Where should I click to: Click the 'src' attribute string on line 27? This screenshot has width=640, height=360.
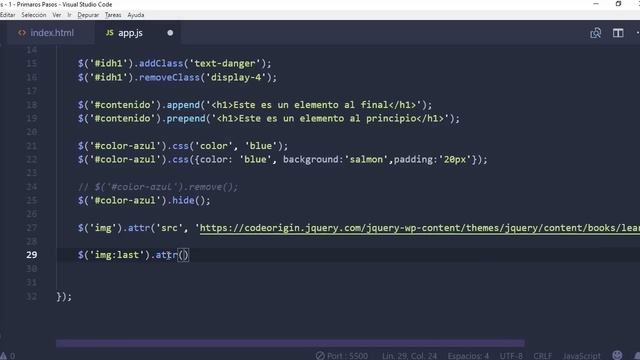pyautogui.click(x=169, y=228)
